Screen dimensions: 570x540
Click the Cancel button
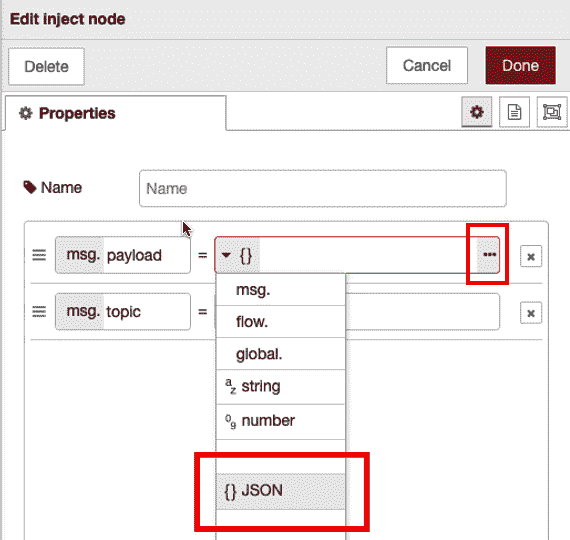(427, 65)
